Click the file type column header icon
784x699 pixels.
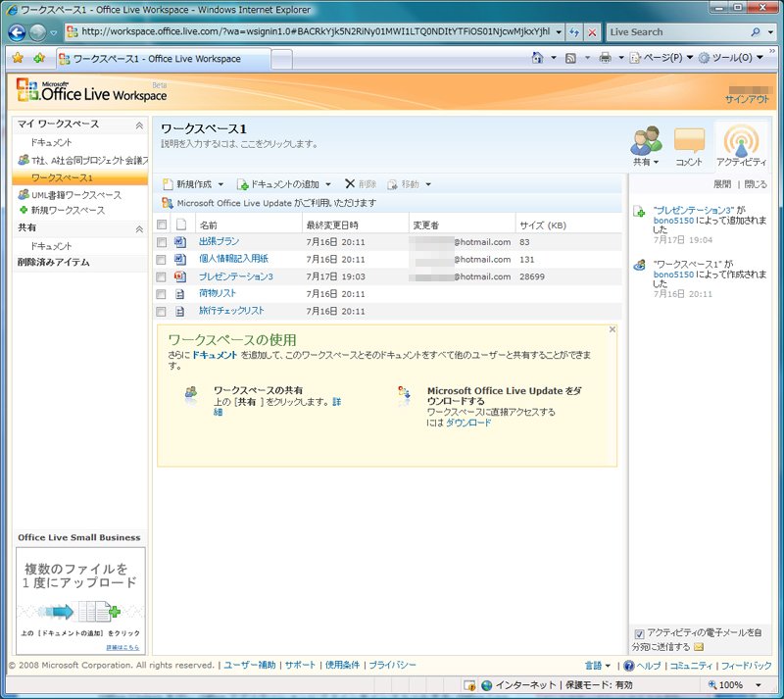[x=181, y=225]
